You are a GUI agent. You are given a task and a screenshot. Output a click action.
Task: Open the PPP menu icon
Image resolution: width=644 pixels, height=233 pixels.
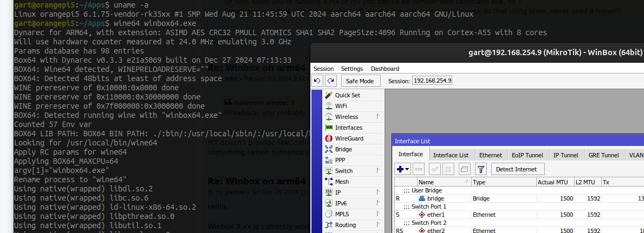click(x=329, y=160)
